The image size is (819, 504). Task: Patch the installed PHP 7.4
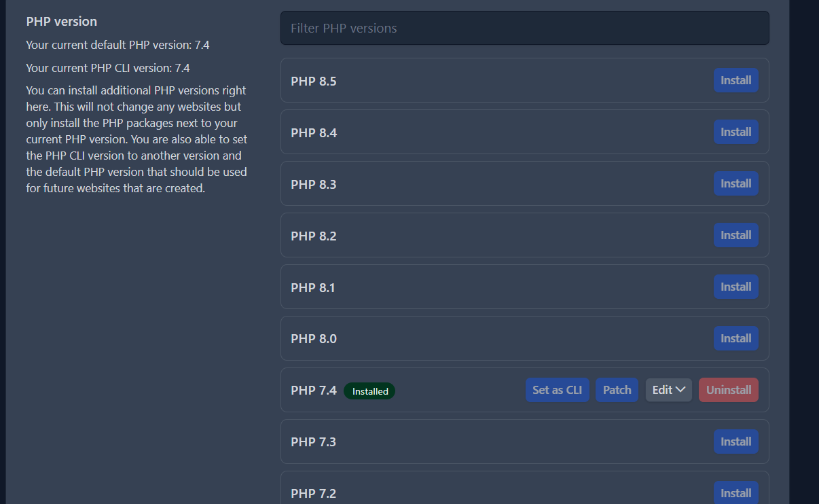[617, 390]
